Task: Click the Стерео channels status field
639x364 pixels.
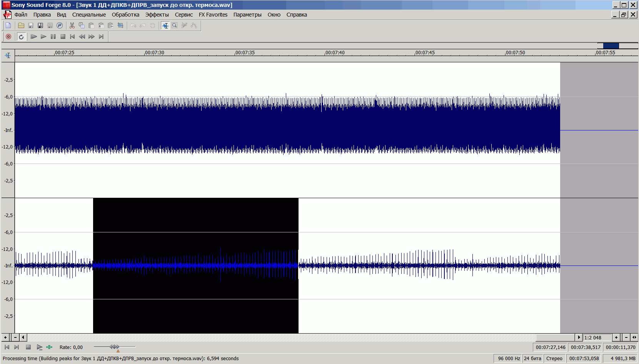Action: [554, 358]
